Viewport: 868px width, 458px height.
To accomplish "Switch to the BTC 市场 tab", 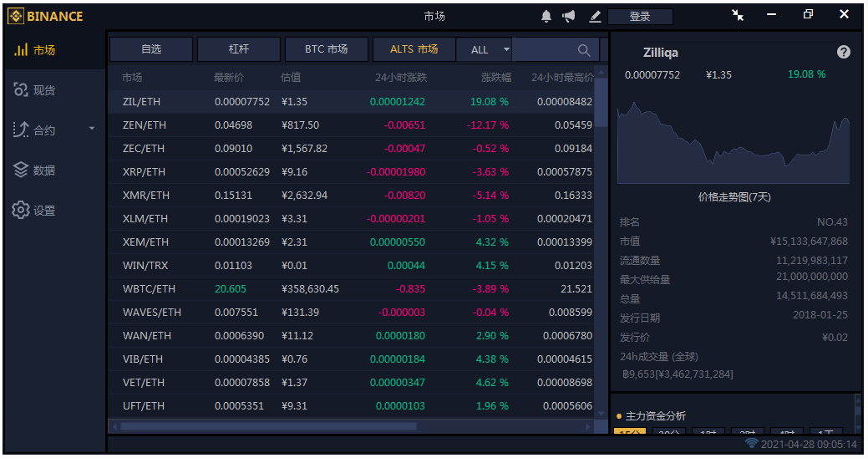I will (x=326, y=49).
